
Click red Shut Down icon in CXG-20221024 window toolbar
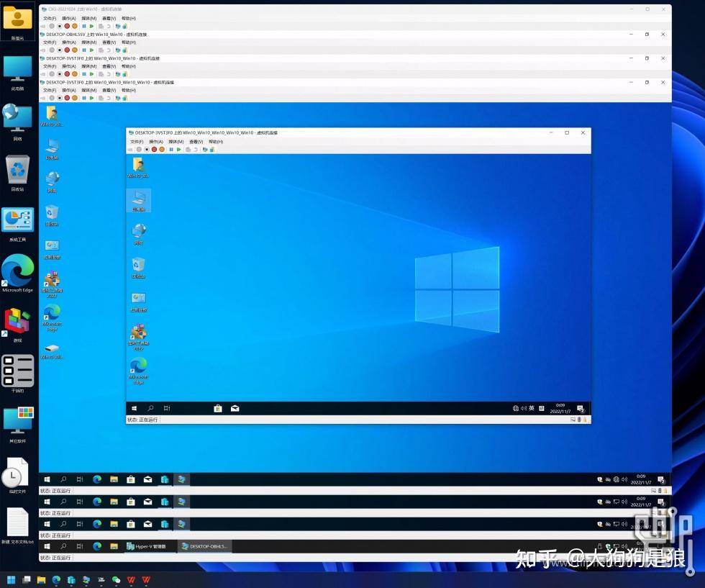pos(67,26)
